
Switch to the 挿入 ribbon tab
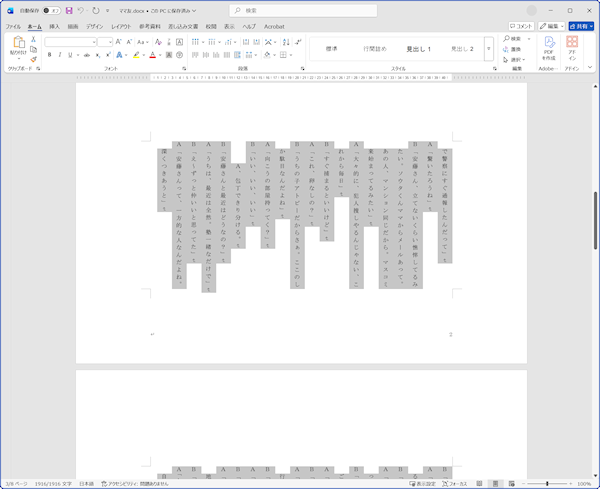54,26
